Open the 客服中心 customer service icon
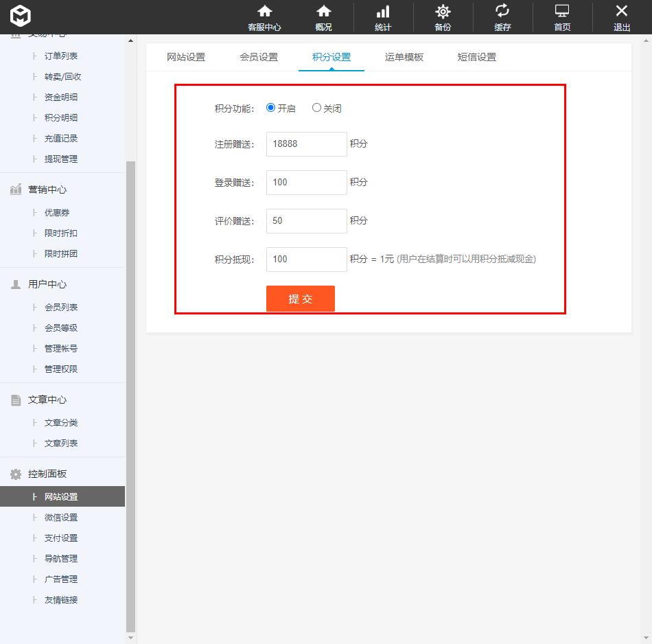This screenshot has width=652, height=644. click(265, 17)
